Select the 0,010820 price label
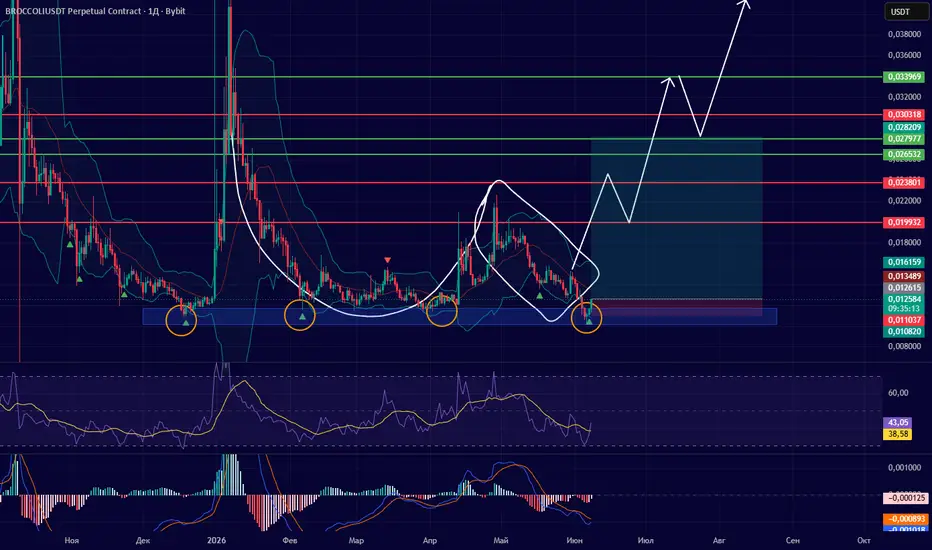 [904, 331]
